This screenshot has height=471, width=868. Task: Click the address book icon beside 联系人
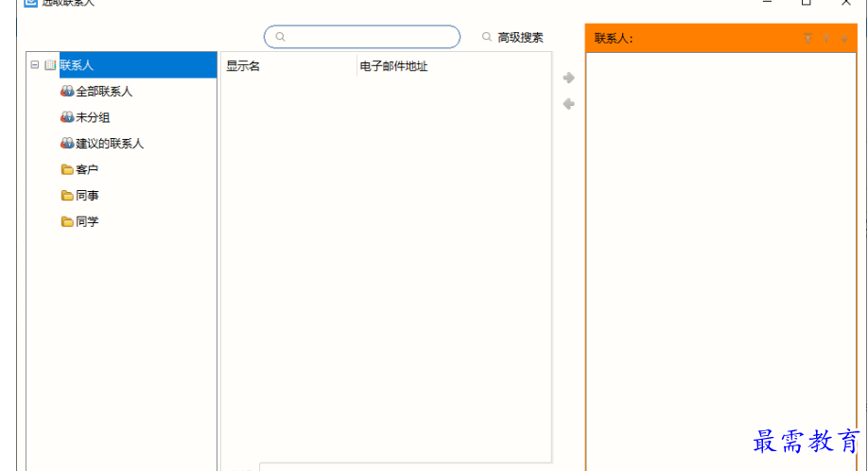50,64
